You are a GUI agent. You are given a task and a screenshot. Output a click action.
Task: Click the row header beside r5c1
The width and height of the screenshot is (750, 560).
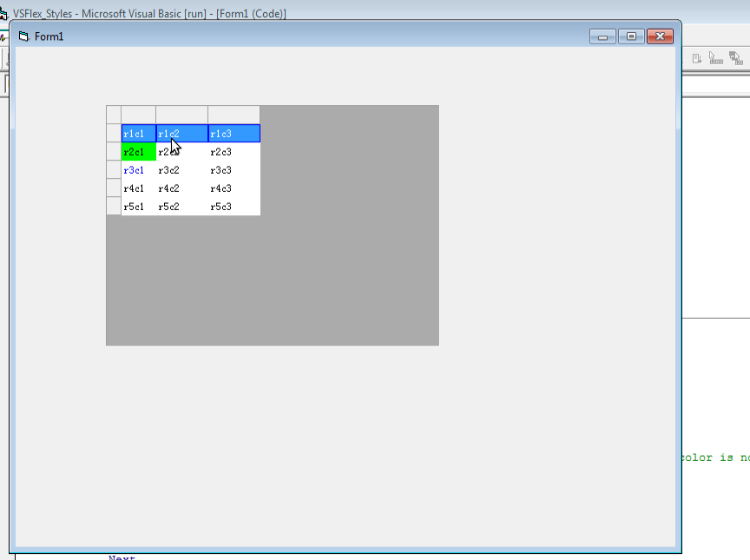pos(114,207)
